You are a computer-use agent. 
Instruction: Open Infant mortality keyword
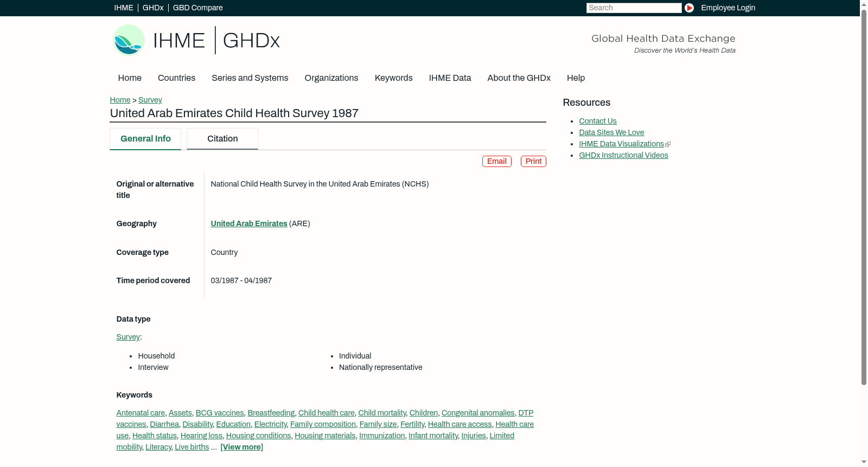tap(433, 436)
